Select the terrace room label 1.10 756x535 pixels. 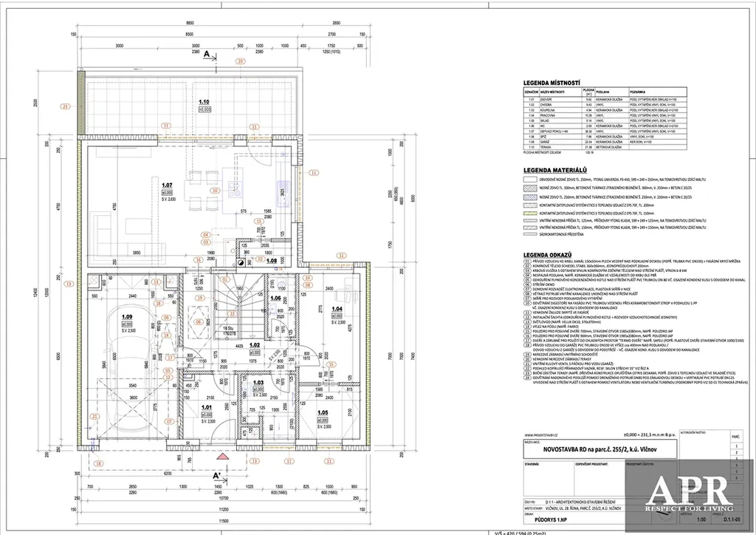pos(205,100)
